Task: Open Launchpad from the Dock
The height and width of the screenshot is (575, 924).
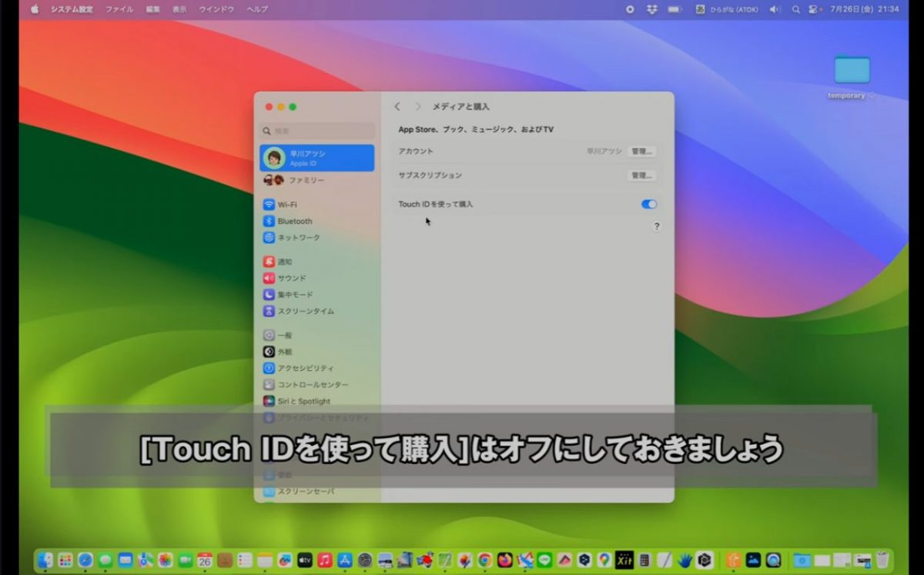Action: tap(65, 560)
